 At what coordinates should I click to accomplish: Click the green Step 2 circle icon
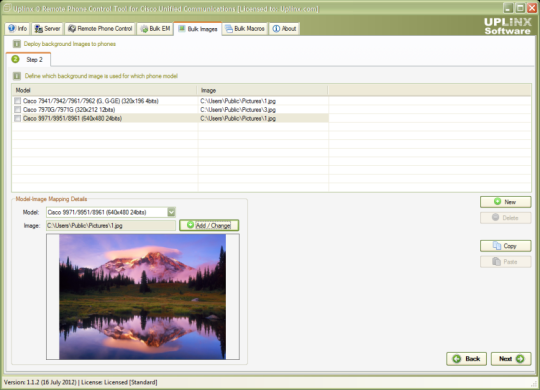point(15,59)
